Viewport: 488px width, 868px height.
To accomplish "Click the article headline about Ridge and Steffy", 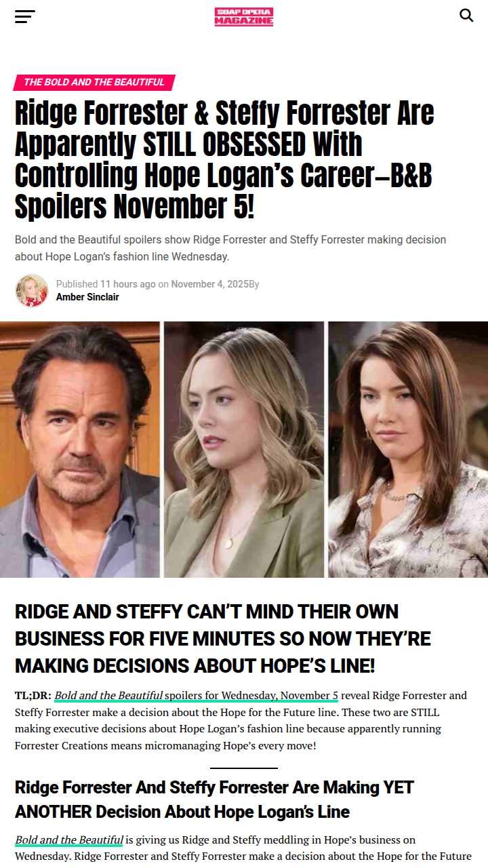I will point(224,160).
